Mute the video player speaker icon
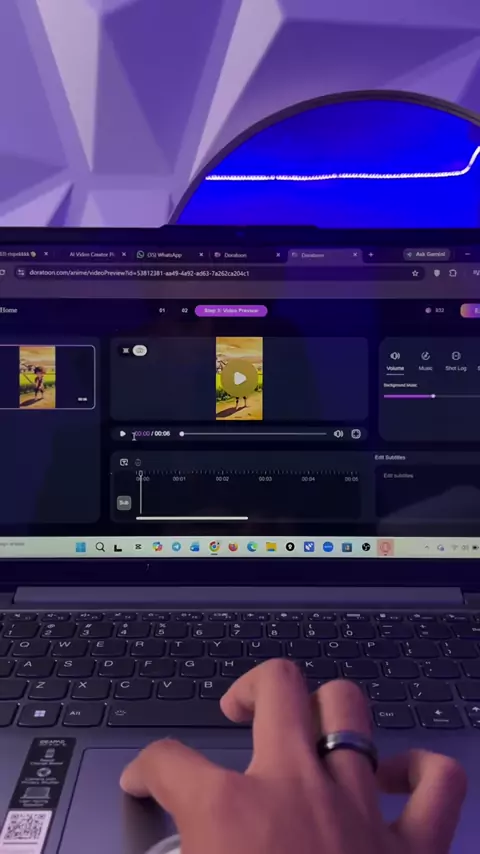 point(338,434)
